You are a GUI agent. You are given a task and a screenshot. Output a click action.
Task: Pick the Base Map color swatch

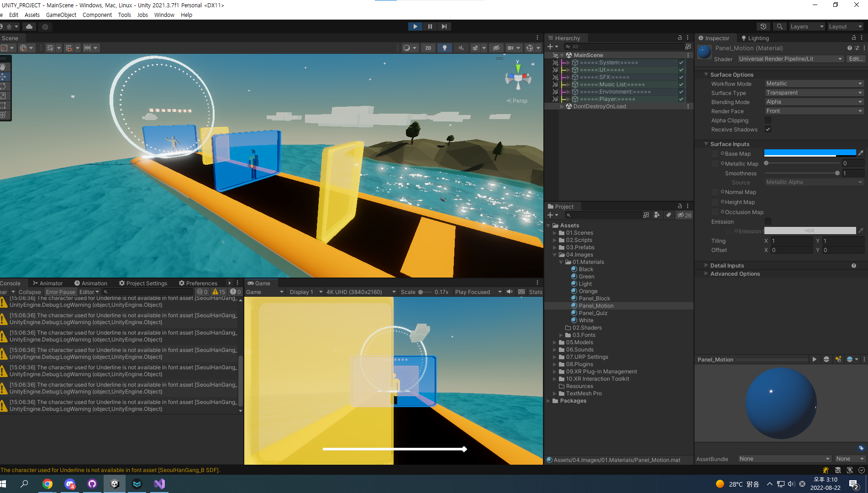click(810, 153)
